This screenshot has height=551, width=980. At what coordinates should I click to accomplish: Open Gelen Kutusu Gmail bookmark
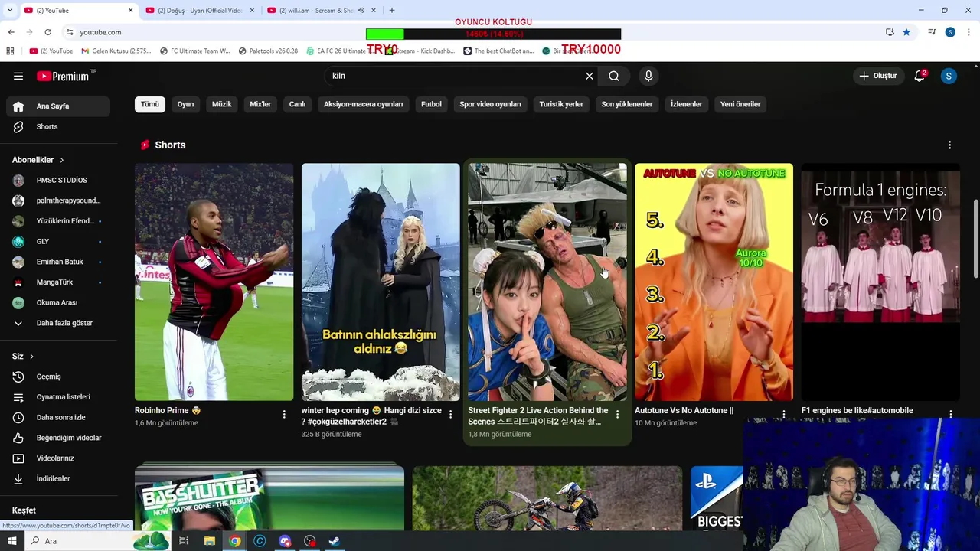tap(116, 51)
